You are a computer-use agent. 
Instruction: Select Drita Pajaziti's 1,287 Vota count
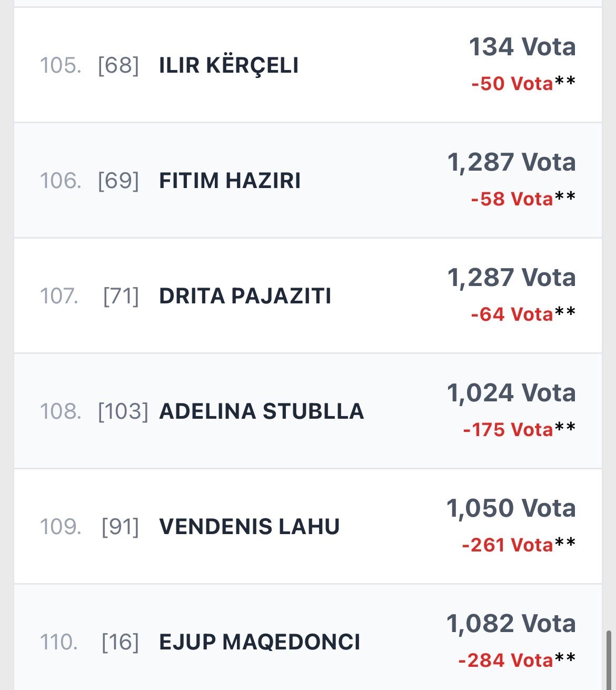click(511, 278)
